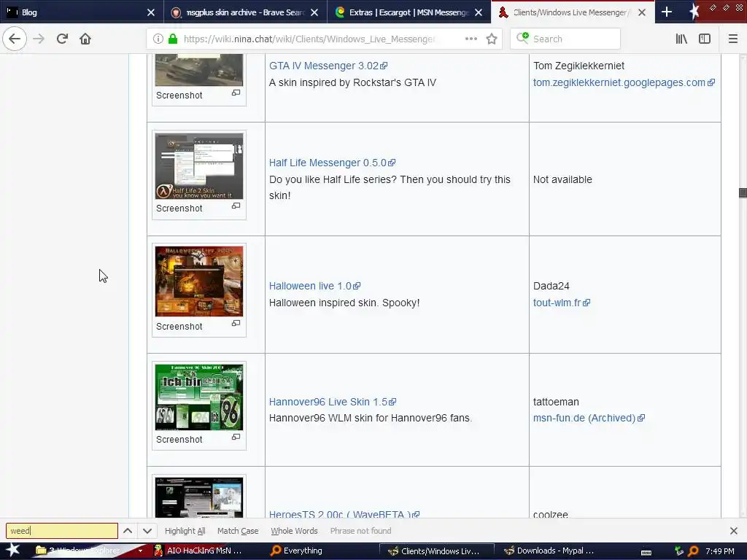Open Half Life Messenger 0.5.0 link
Viewport: 747px width, 560px height.
[332, 163]
